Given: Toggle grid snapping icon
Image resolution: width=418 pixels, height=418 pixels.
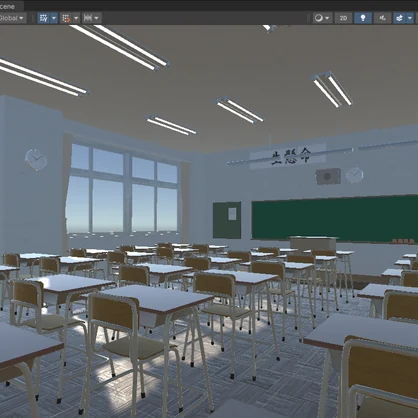Looking at the screenshot, I should [x=66, y=18].
